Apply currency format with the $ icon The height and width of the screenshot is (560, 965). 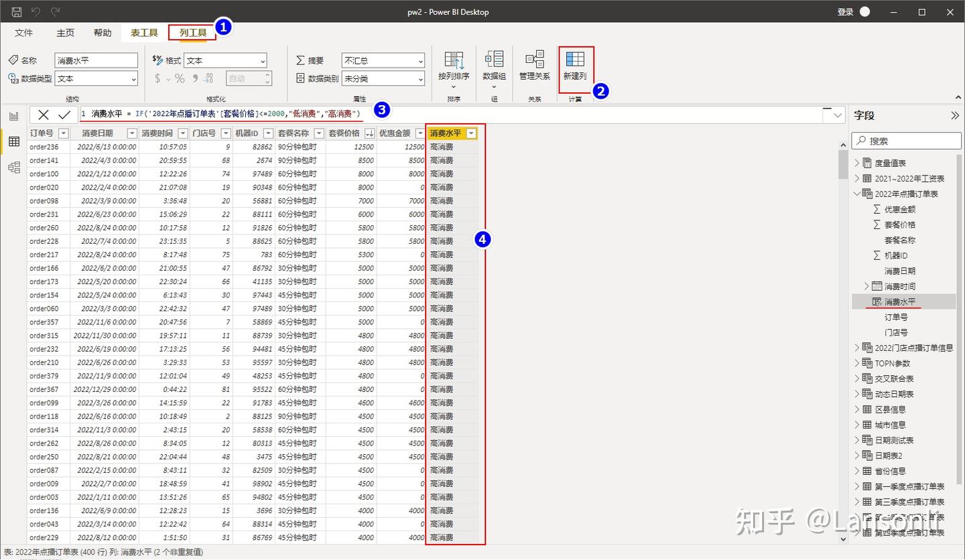click(158, 78)
